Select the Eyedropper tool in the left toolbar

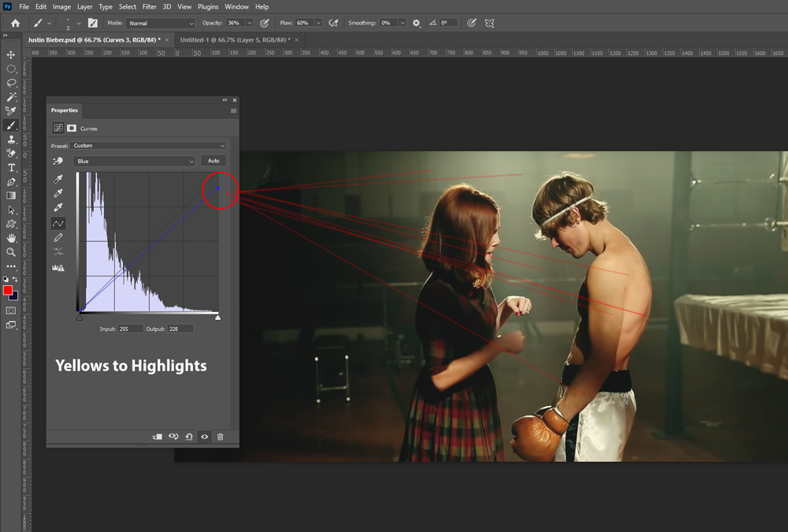[x=11, y=111]
